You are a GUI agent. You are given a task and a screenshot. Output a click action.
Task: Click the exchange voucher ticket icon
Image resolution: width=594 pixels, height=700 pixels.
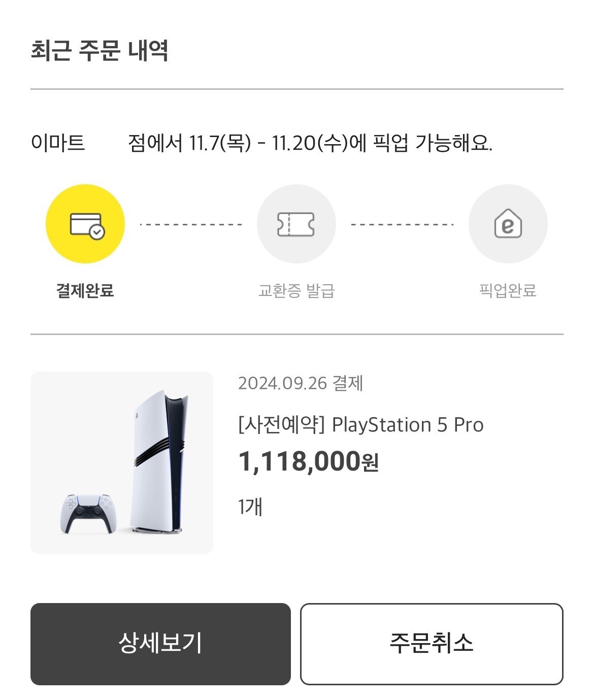[x=296, y=224]
